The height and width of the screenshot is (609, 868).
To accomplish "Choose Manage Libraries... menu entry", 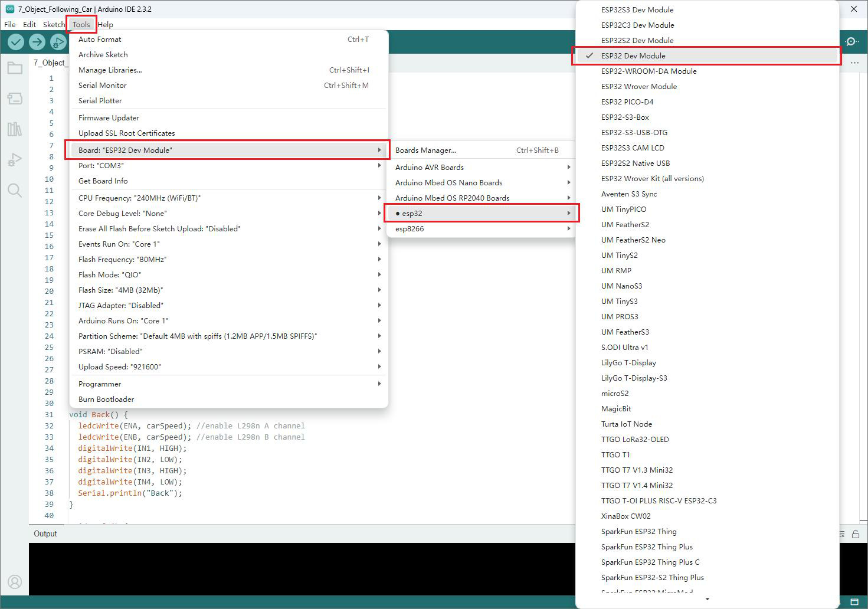I will [x=229, y=70].
